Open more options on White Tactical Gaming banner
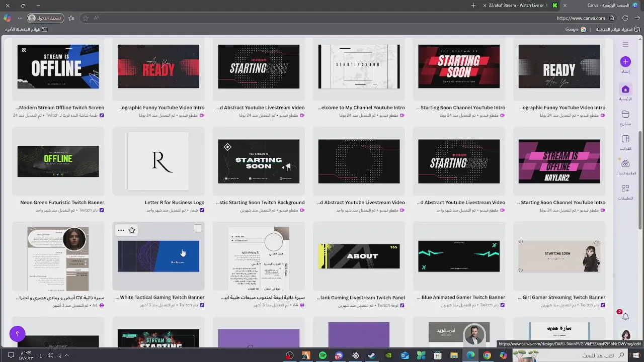 tap(121, 230)
